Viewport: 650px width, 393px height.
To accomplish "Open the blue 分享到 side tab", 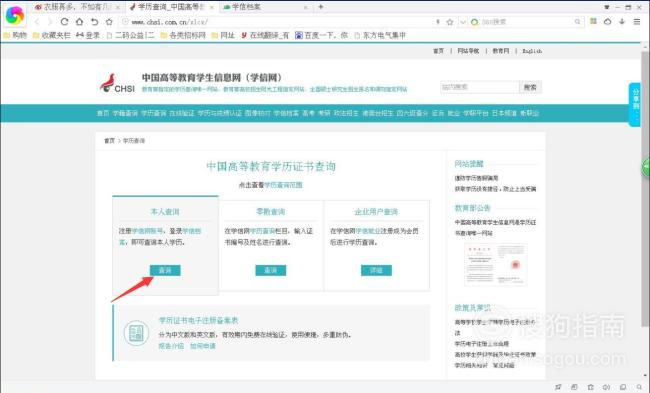I will click(x=635, y=104).
